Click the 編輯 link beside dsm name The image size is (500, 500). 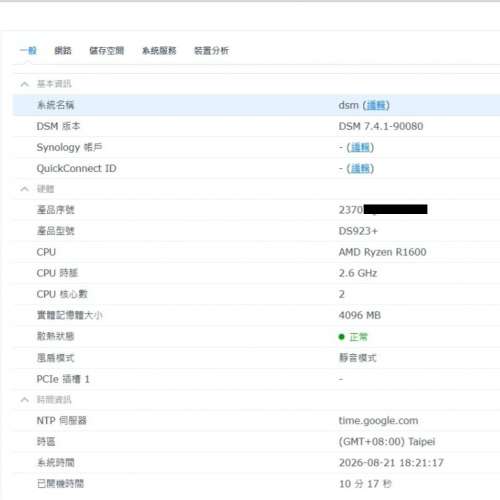pyautogui.click(x=376, y=105)
